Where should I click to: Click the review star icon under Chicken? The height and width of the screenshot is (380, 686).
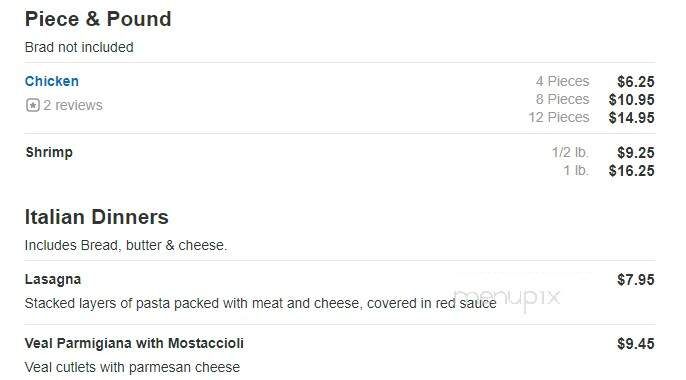33,105
